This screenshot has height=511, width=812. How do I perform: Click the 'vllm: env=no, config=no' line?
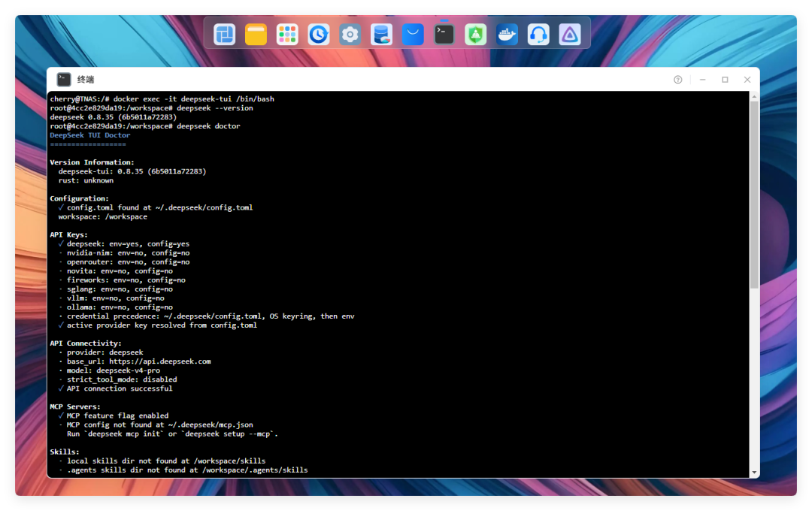coord(111,298)
